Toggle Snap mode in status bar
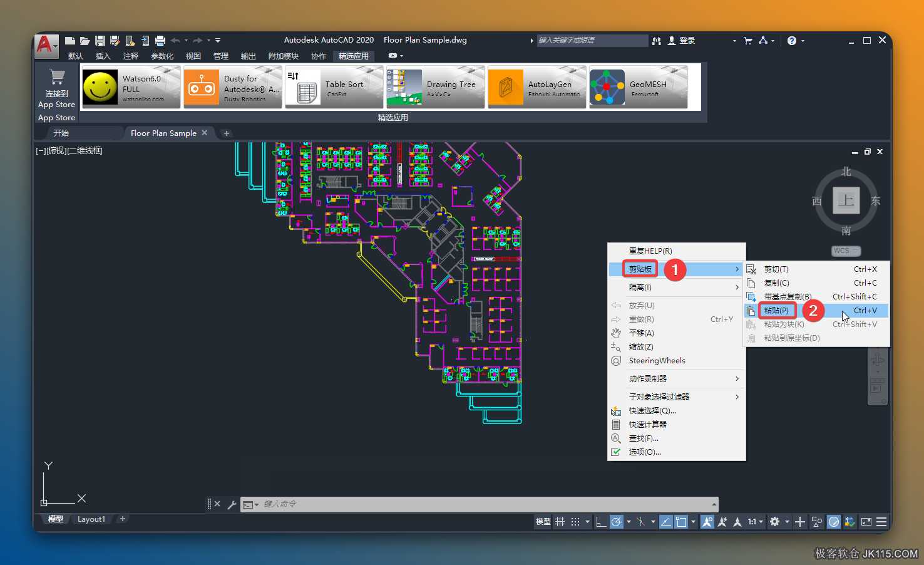The width and height of the screenshot is (924, 565). pos(575,522)
